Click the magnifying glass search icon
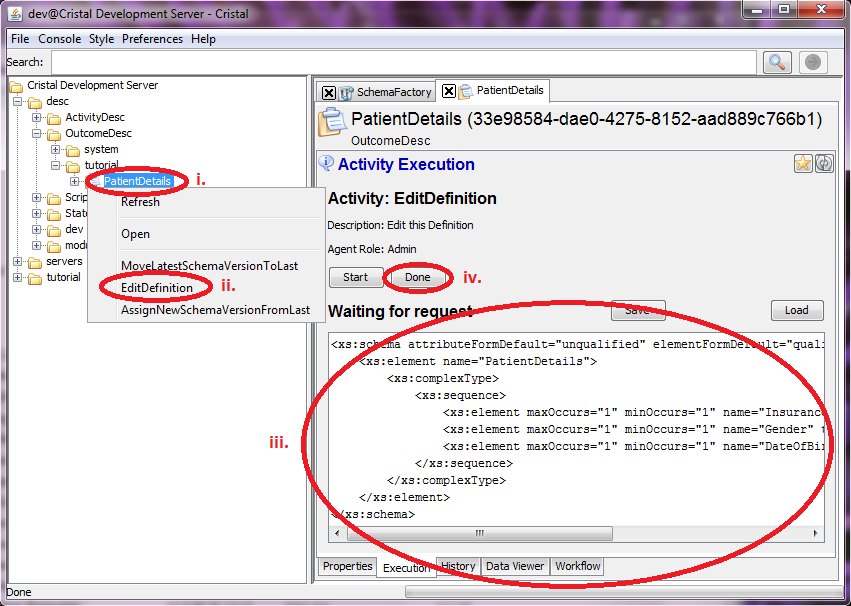 pos(777,62)
